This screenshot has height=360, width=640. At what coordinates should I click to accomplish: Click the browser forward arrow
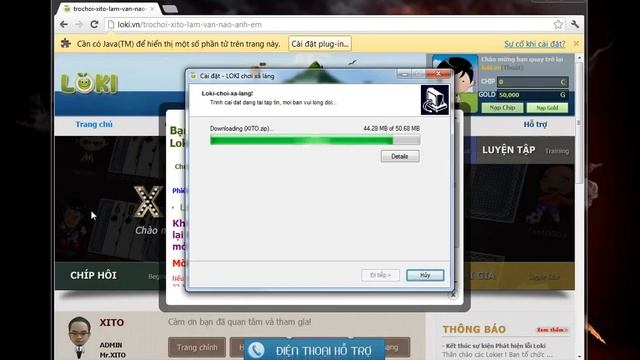79,24
